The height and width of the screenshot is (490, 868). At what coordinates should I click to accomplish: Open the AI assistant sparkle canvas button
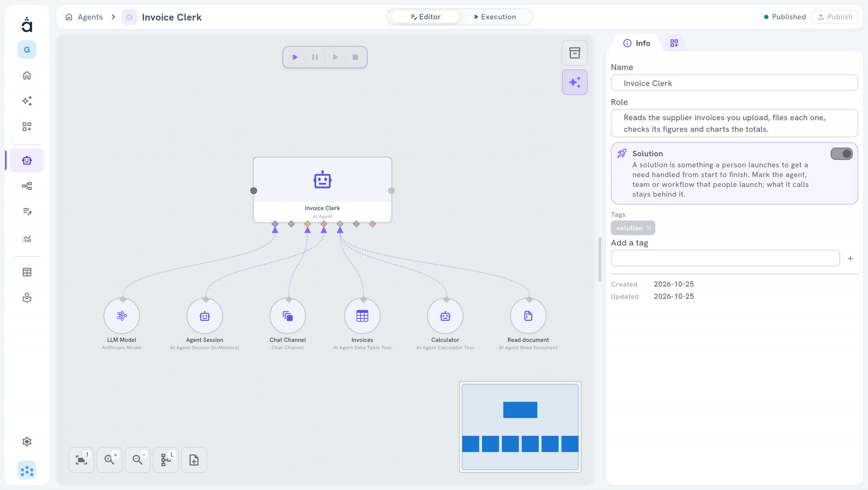[575, 82]
